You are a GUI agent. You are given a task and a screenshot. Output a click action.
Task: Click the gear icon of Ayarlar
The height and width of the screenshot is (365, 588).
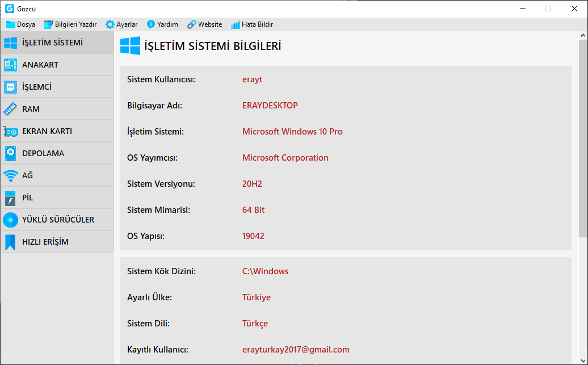(110, 24)
